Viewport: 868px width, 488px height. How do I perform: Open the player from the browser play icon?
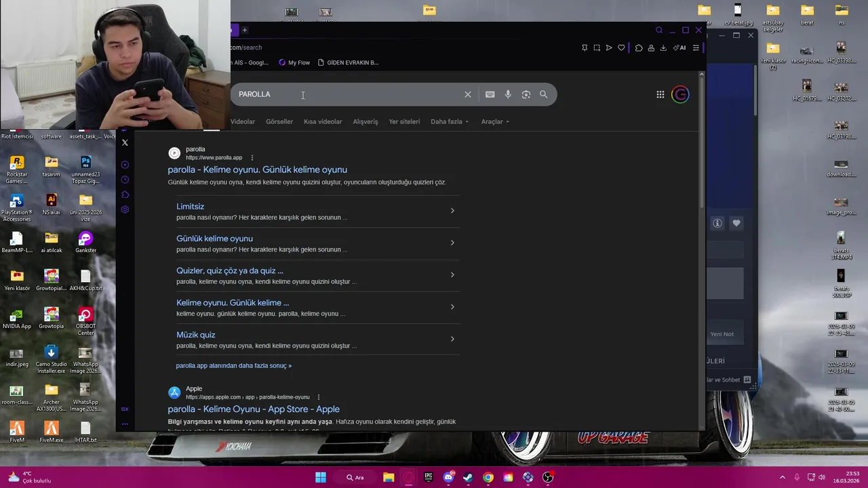coord(609,47)
